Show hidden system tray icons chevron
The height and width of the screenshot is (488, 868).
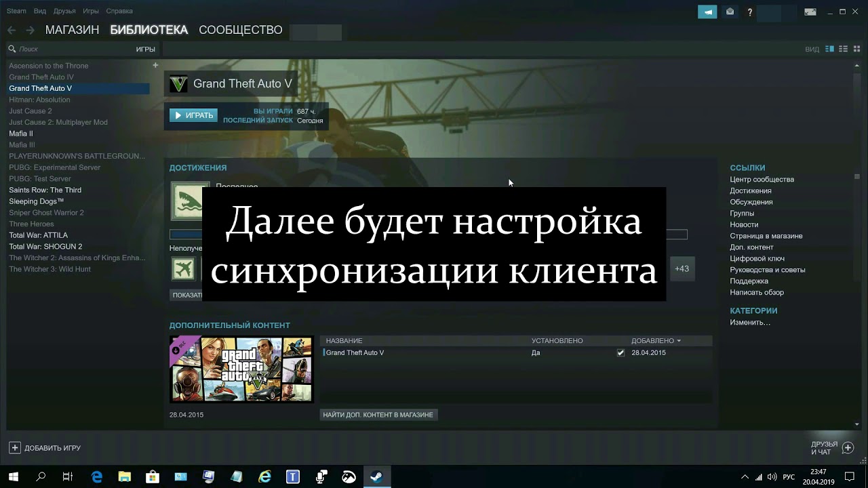tap(745, 476)
